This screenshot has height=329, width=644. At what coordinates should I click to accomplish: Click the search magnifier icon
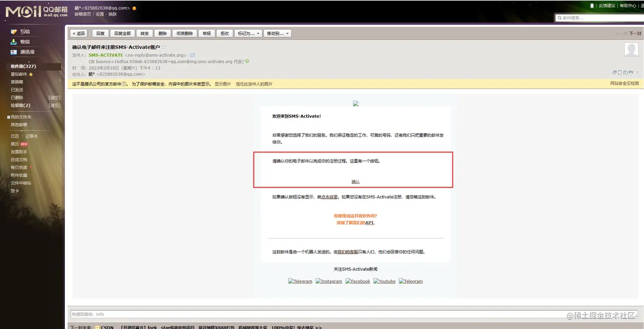pos(559,18)
